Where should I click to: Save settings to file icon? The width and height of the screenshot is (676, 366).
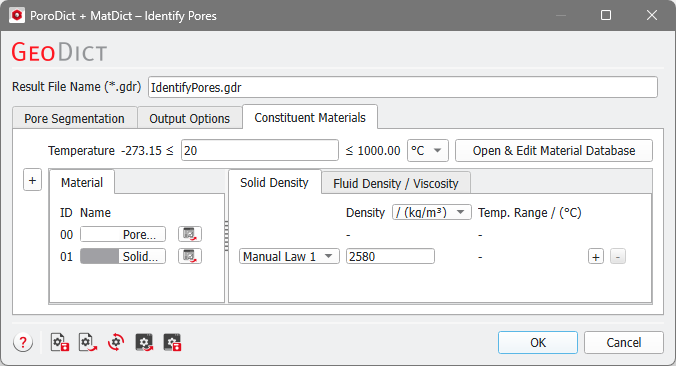point(60,343)
